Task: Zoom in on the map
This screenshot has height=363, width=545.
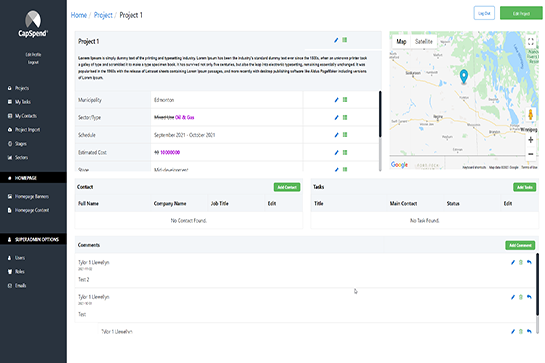Action: 530,140
